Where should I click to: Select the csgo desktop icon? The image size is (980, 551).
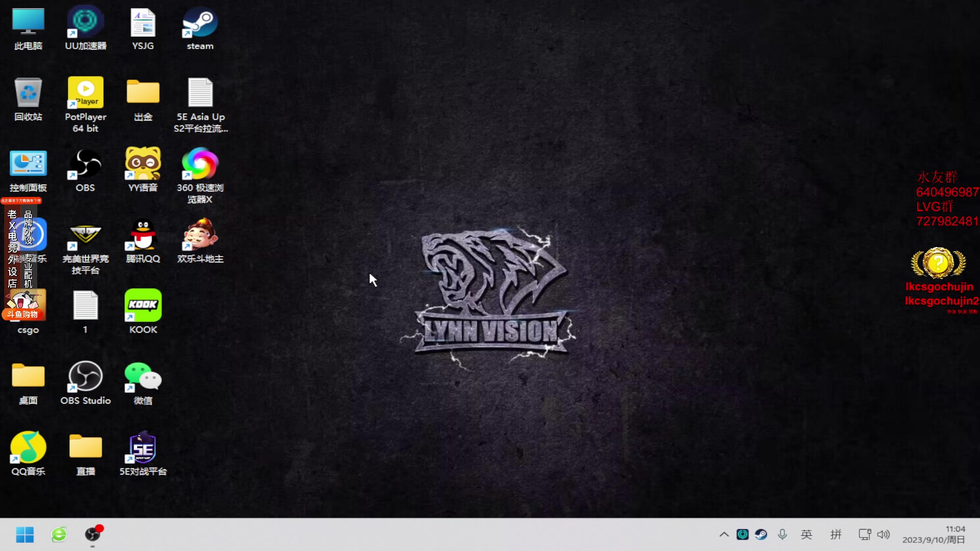pyautogui.click(x=28, y=313)
